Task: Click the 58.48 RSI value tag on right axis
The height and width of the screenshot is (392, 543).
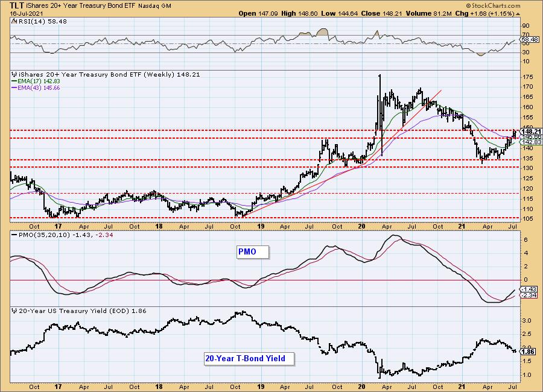Action: (x=531, y=40)
